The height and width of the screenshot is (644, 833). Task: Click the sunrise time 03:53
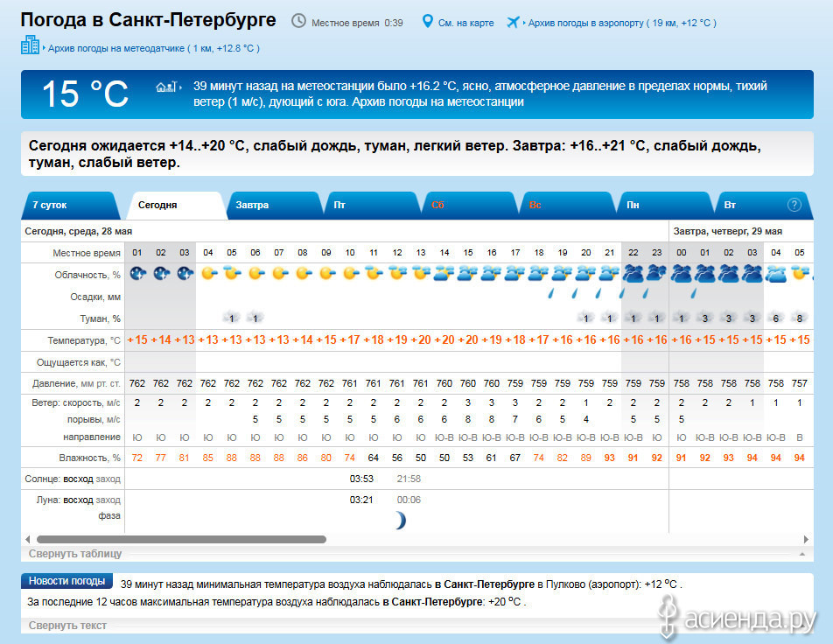(361, 479)
